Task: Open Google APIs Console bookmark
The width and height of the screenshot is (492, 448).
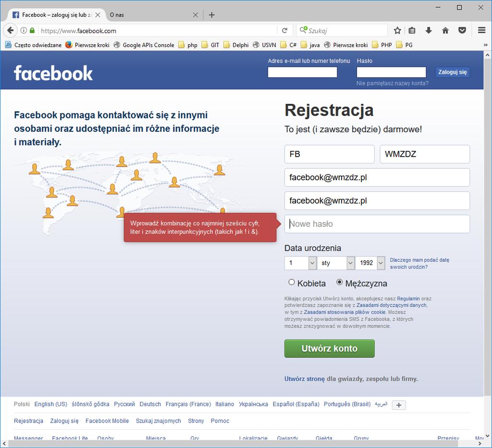Action: click(144, 45)
